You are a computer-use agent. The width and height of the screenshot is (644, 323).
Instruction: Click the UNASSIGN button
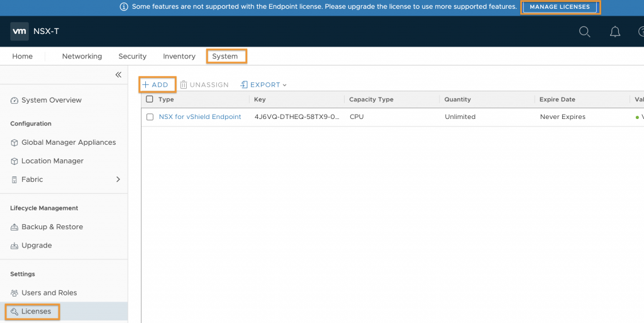[204, 84]
